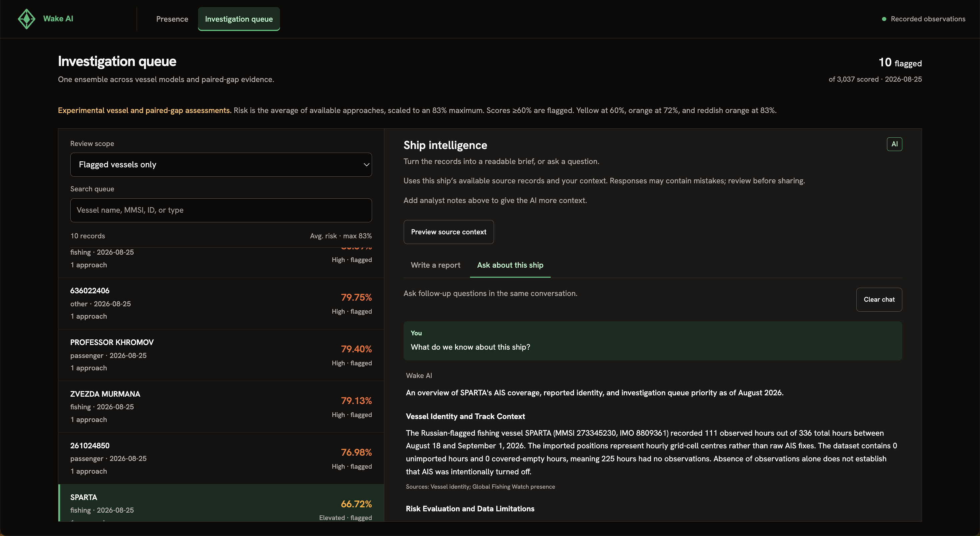The height and width of the screenshot is (536, 980).
Task: Select the Ask about this ship tab
Action: click(x=510, y=265)
